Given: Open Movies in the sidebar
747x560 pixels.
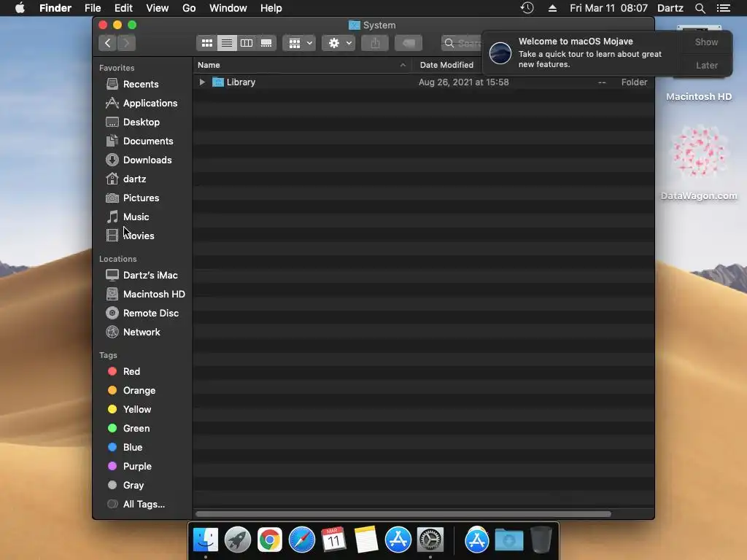Looking at the screenshot, I should pyautogui.click(x=139, y=236).
